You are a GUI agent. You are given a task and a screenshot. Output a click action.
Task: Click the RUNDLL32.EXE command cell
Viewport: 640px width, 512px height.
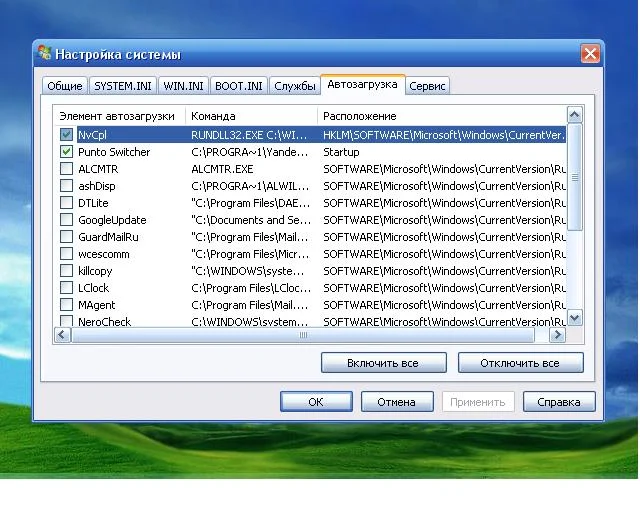click(249, 135)
